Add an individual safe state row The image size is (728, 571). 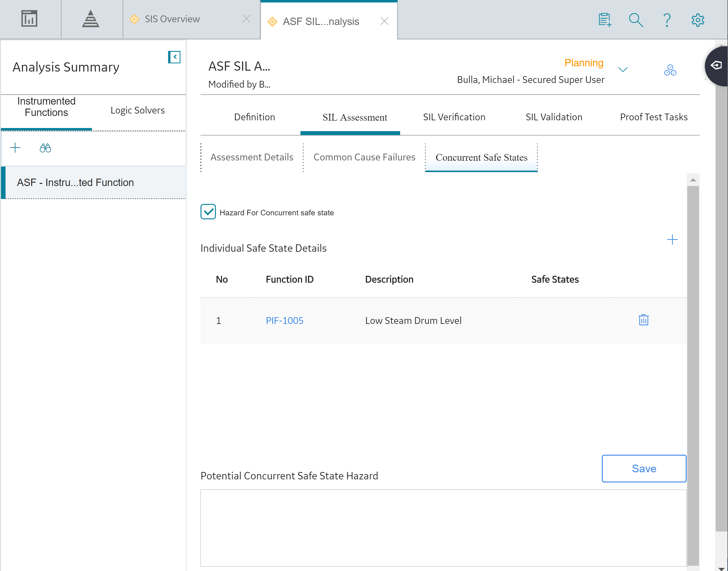point(672,240)
